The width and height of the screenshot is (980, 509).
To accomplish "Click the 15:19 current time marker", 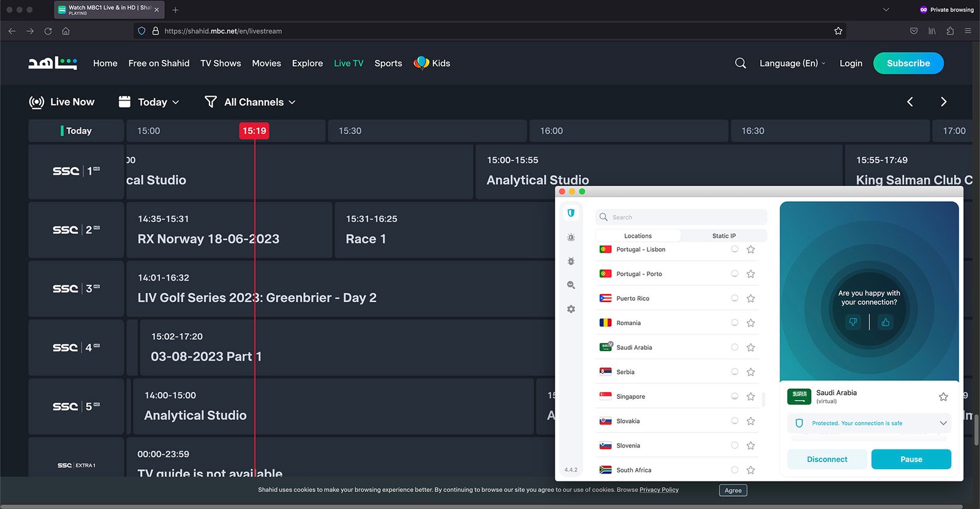I will 254,130.
